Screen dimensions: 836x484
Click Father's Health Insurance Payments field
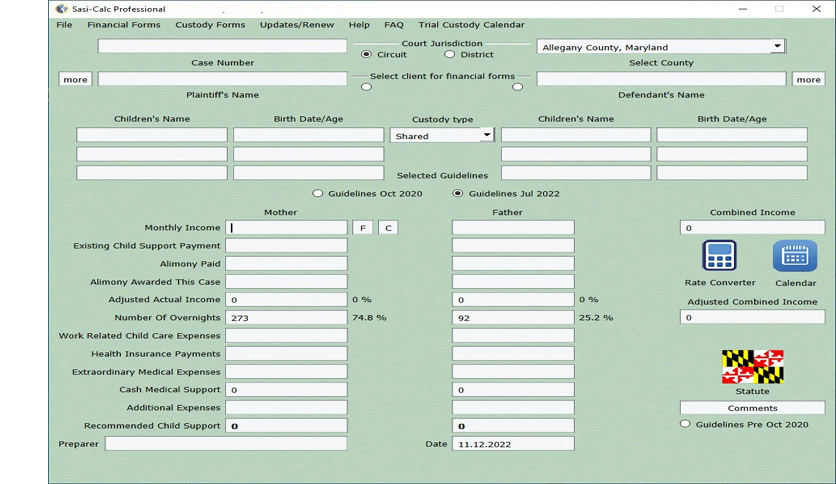513,353
